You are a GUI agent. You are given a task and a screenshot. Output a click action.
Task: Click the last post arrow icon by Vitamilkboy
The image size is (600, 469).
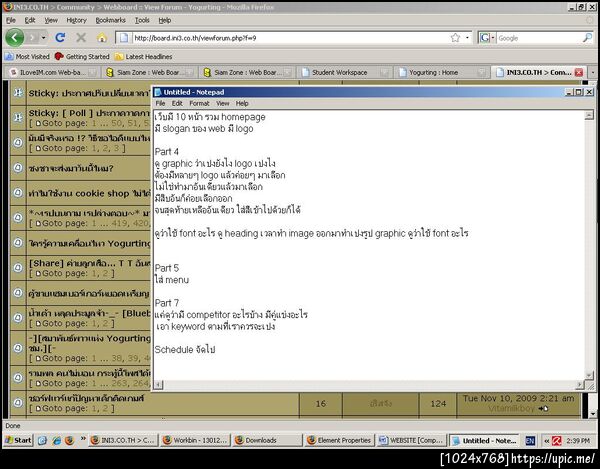tap(543, 409)
